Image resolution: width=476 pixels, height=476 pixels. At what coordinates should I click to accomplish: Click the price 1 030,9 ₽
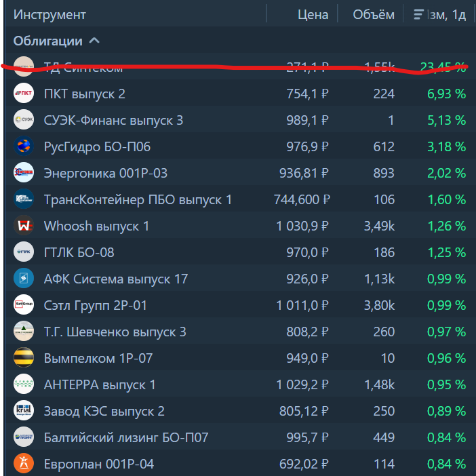[302, 226]
